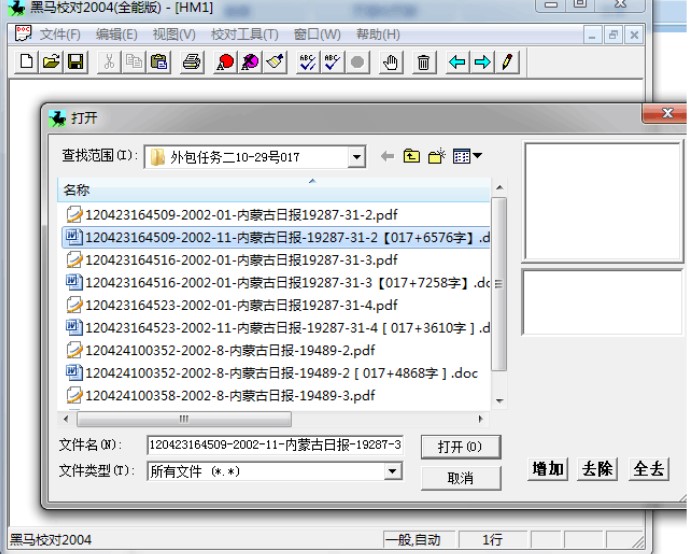The width and height of the screenshot is (691, 554).
Task: Create a new document from toolbar
Action: (26, 62)
